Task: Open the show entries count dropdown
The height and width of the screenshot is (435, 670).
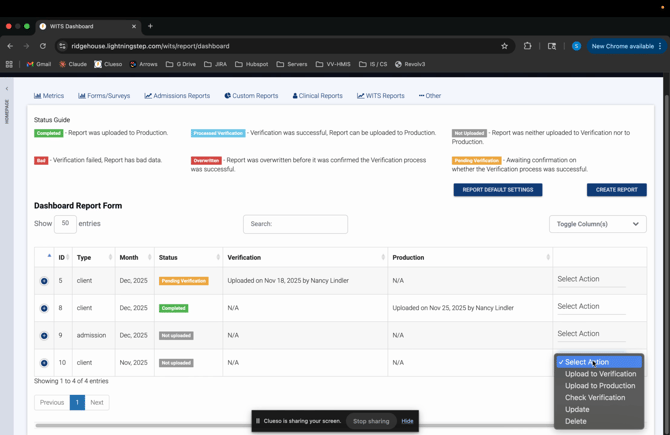Action: (x=65, y=224)
